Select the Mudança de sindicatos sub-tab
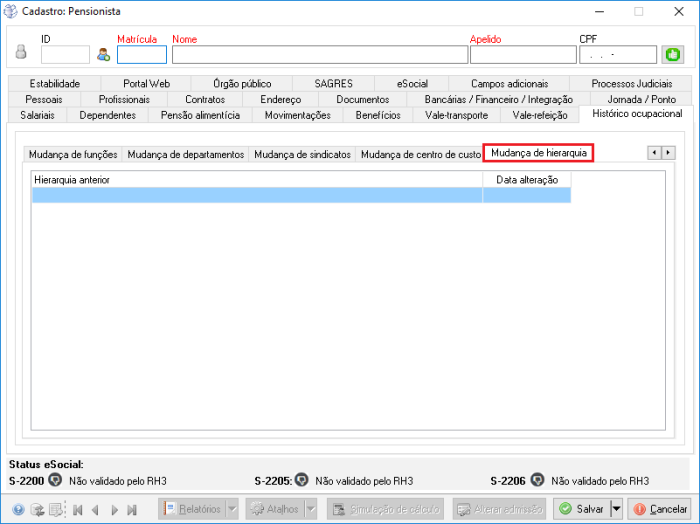Viewport: 700px width, 524px height. [302, 154]
